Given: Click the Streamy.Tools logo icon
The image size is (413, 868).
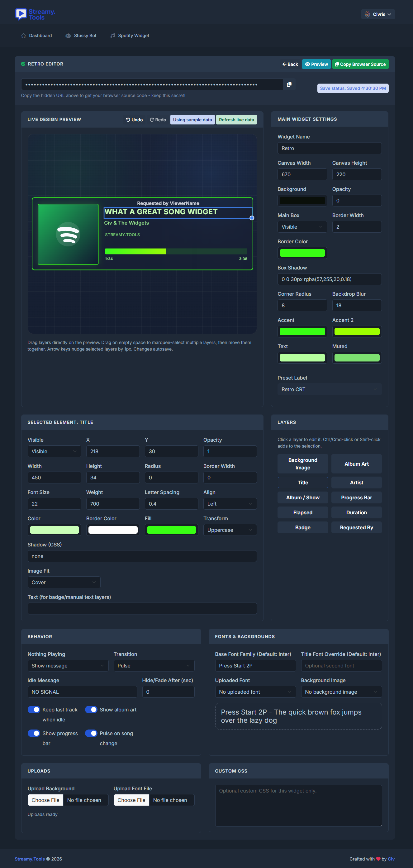Looking at the screenshot, I should (21, 14).
